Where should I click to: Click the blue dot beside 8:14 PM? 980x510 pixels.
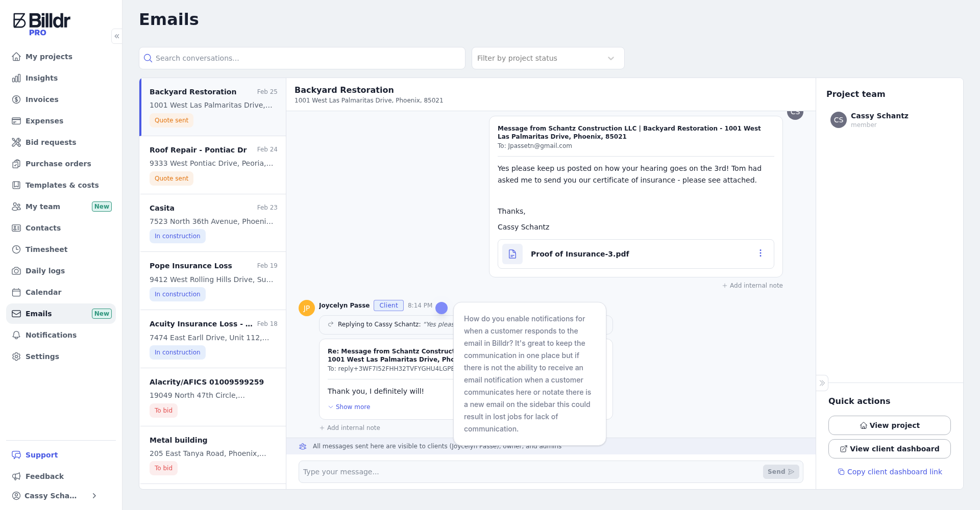click(x=442, y=308)
